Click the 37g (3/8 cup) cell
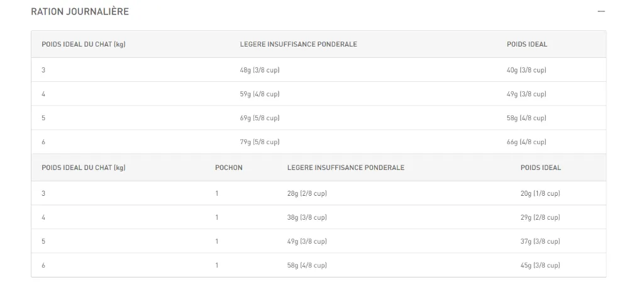 pos(540,241)
